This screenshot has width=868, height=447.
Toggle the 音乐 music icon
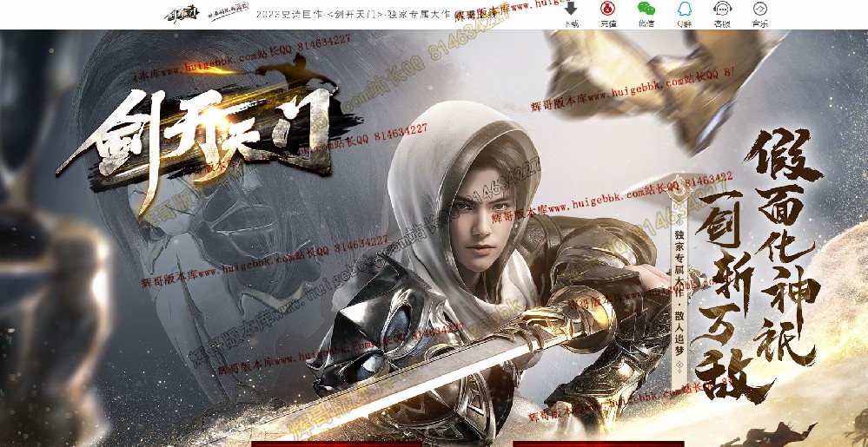coord(760,9)
